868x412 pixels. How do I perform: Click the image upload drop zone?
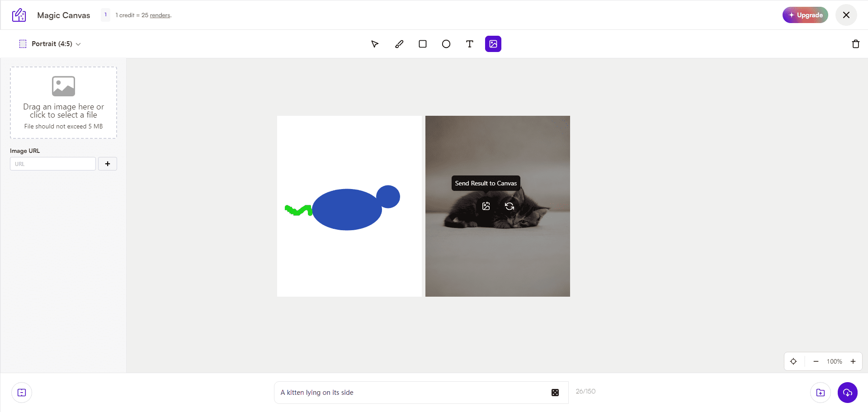pos(63,103)
